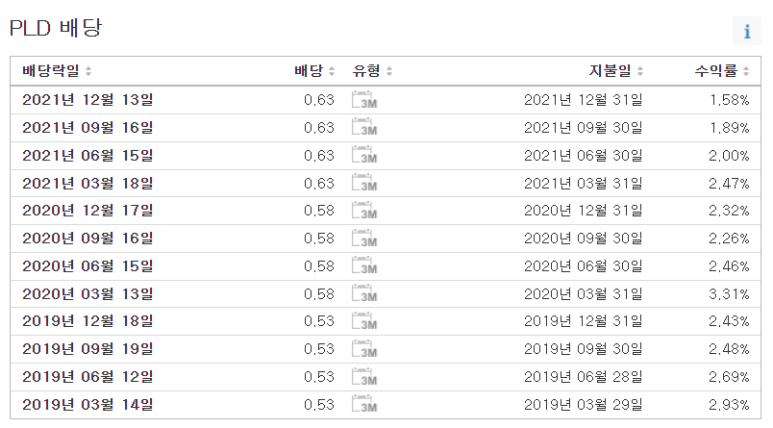Select ex-dividend date 2020년 12월 17일
The height and width of the screenshot is (428, 773).
[88, 211]
